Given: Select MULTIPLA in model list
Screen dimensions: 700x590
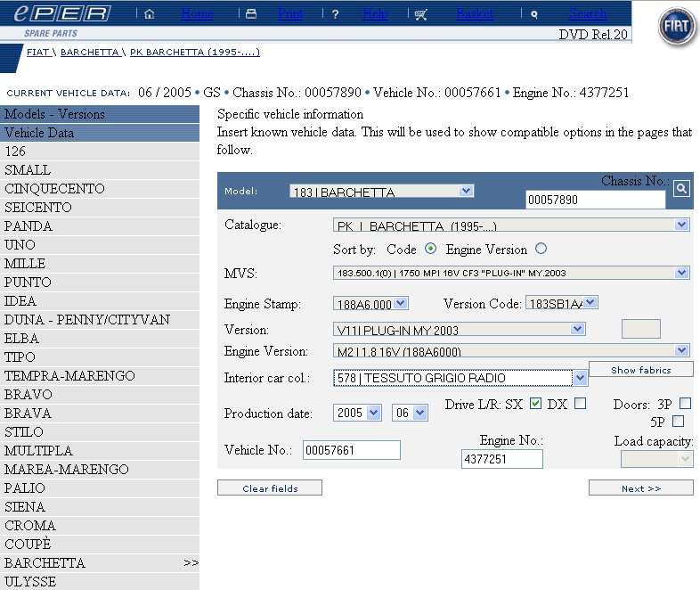Looking at the screenshot, I should 100,451.
